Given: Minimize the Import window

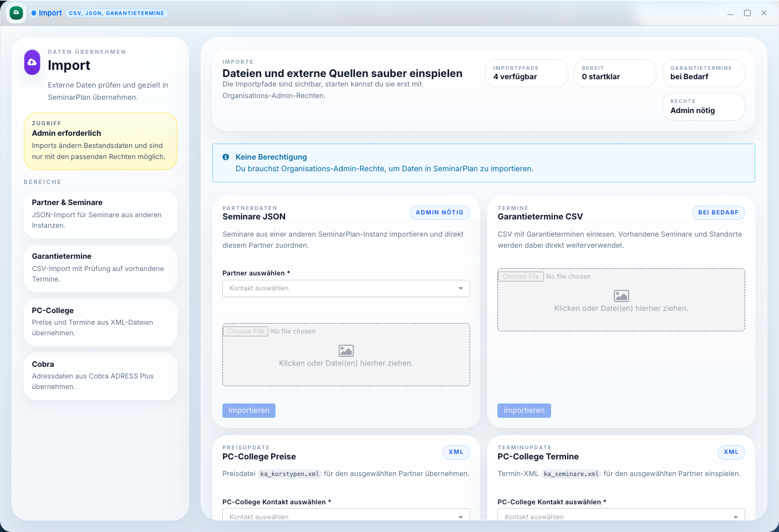Looking at the screenshot, I should (x=730, y=13).
